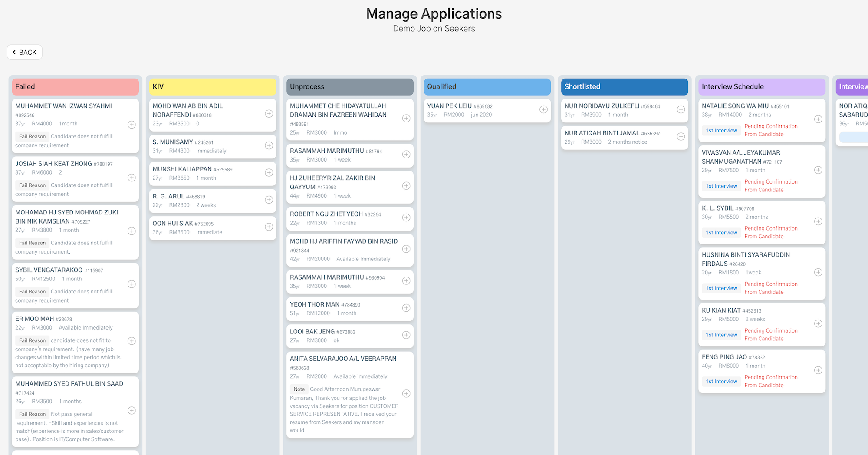
Task: Open candidate name OON HUI SIAK
Action: click(173, 223)
